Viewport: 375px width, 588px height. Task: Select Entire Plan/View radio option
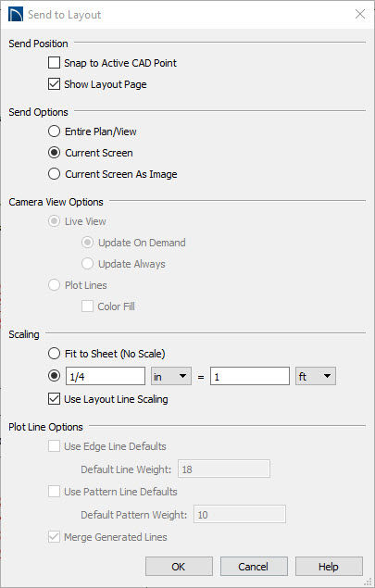click(54, 131)
